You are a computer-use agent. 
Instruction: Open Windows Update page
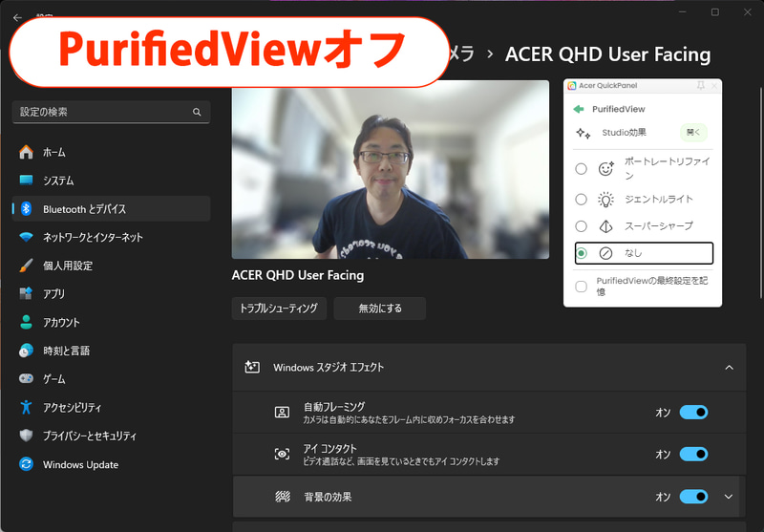111,464
